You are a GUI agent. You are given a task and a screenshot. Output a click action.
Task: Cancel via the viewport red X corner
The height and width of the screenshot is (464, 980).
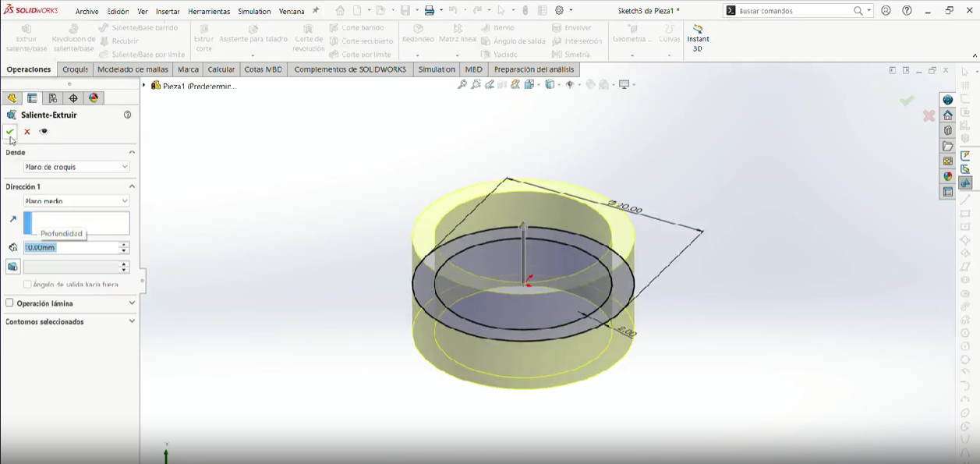pyautogui.click(x=929, y=115)
